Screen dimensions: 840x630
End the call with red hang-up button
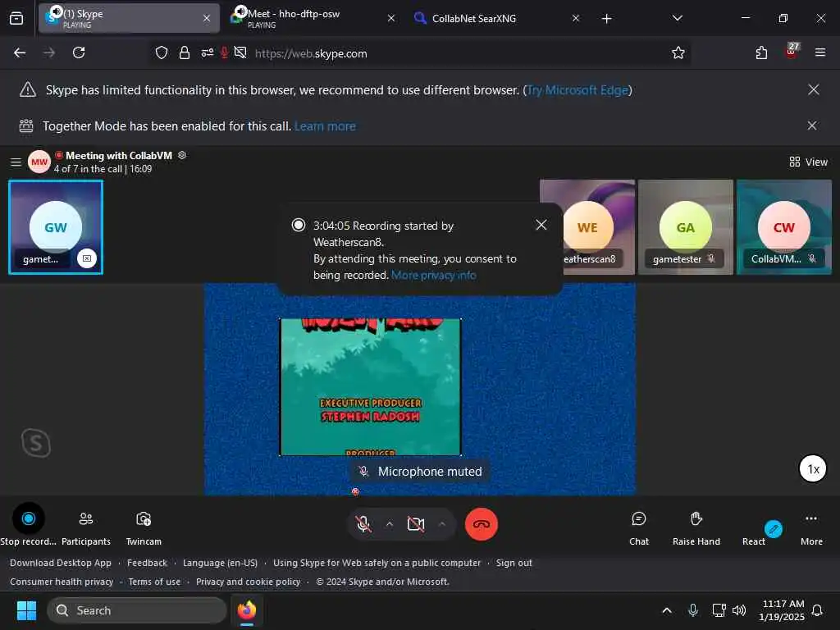(x=481, y=524)
